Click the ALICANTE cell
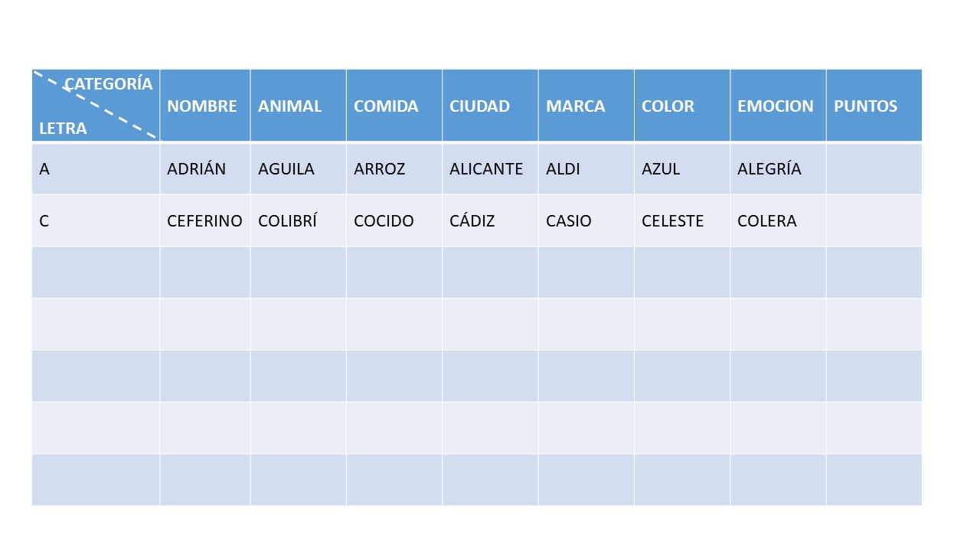Viewport: 980px width, 551px height. point(490,168)
